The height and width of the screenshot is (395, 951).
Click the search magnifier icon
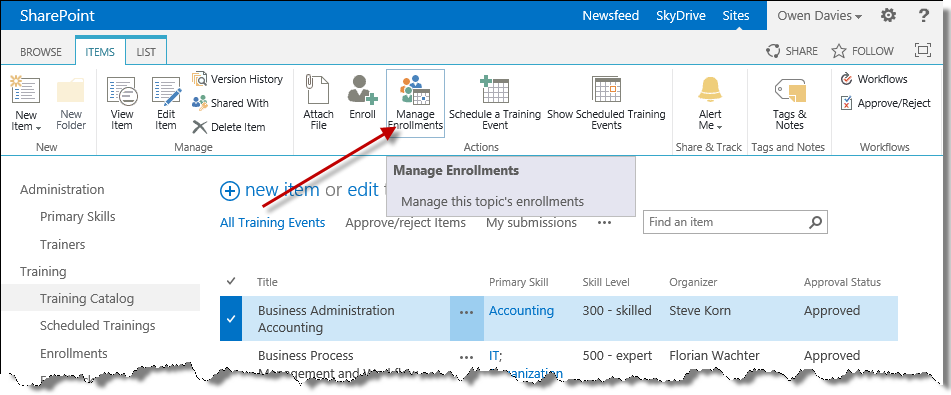coord(816,222)
